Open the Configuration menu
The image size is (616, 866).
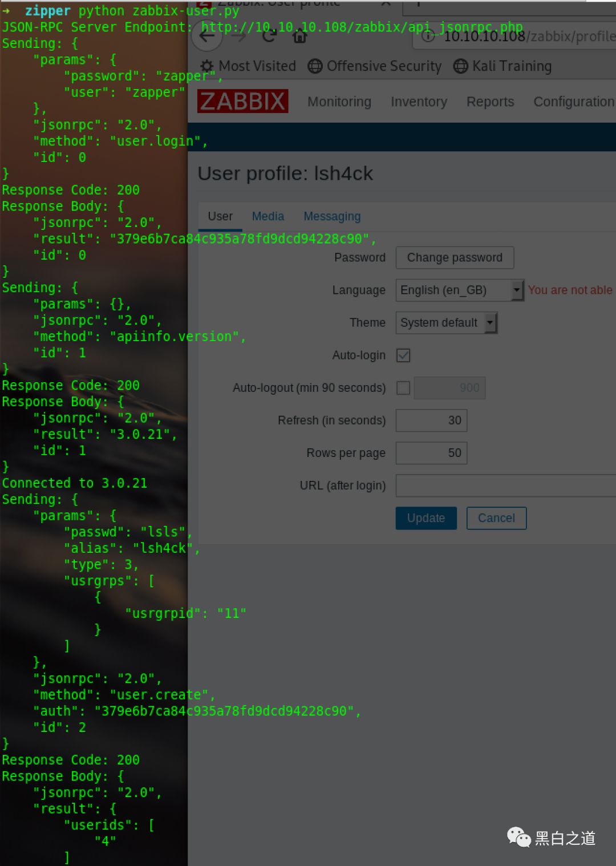tap(574, 102)
